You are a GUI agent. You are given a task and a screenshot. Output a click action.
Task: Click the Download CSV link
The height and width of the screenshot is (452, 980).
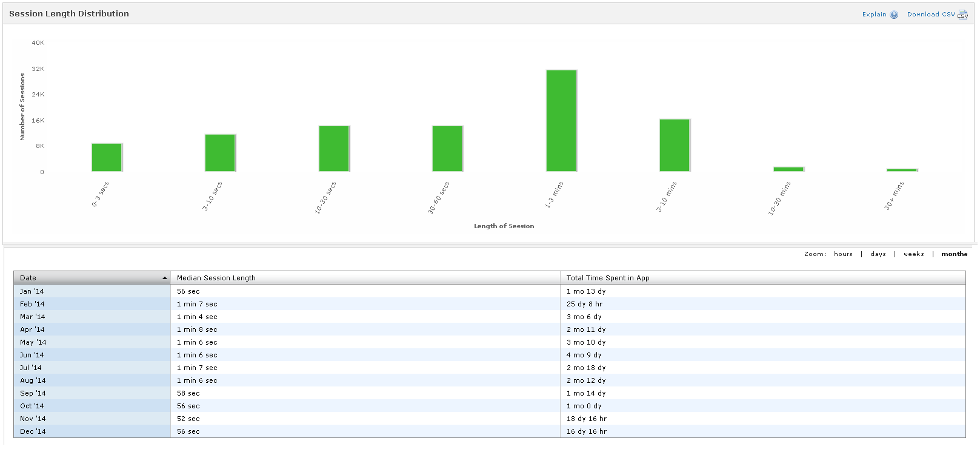(x=931, y=15)
